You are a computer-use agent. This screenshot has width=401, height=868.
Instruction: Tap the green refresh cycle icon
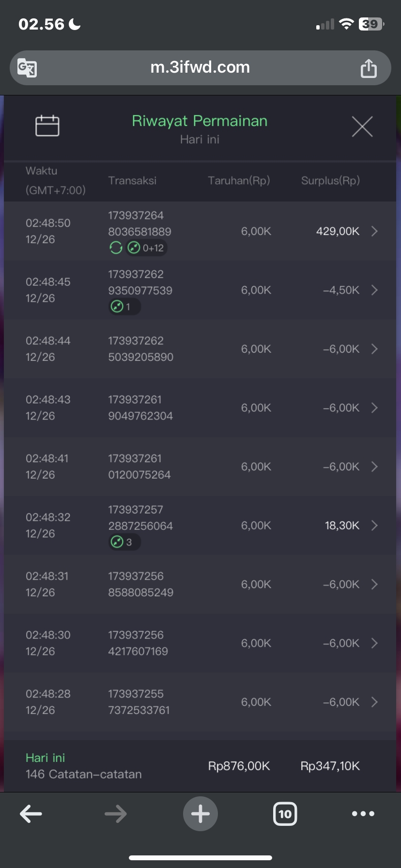[116, 248]
